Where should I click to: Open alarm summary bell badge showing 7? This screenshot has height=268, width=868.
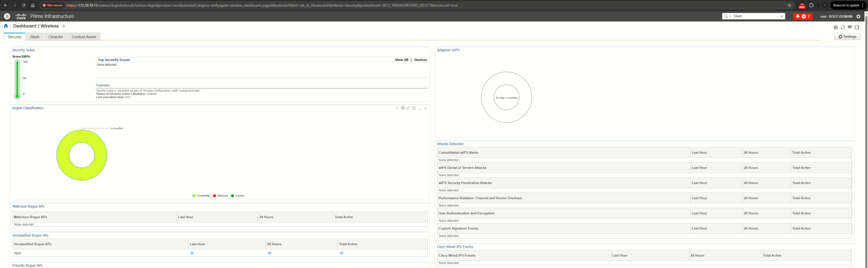(x=802, y=16)
